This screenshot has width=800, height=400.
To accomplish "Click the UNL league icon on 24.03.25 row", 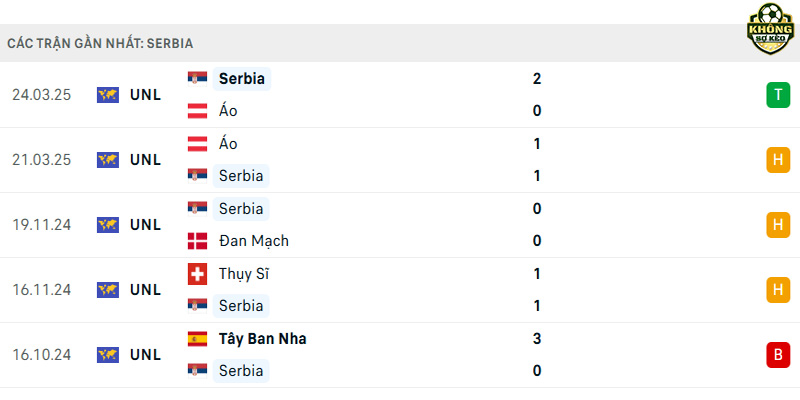I will (x=108, y=95).
